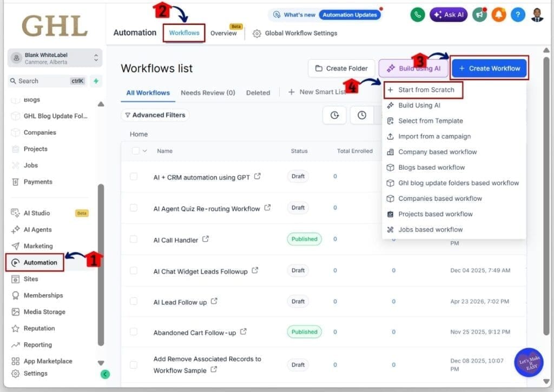Click the Ask AI button
Screen dimensions: 554x392
click(x=449, y=15)
